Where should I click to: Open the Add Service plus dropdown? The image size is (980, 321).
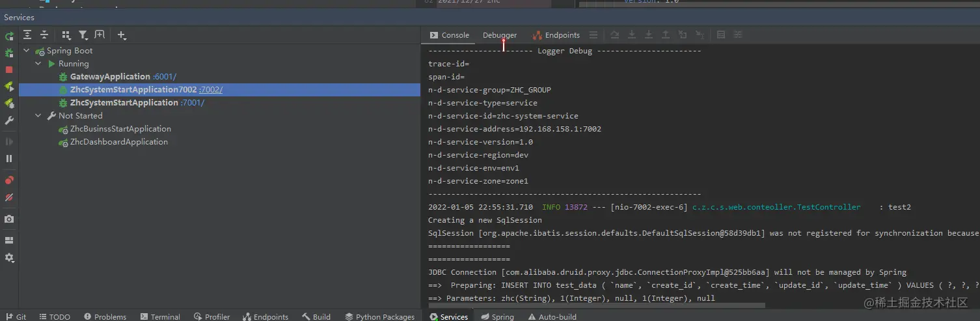pos(122,35)
